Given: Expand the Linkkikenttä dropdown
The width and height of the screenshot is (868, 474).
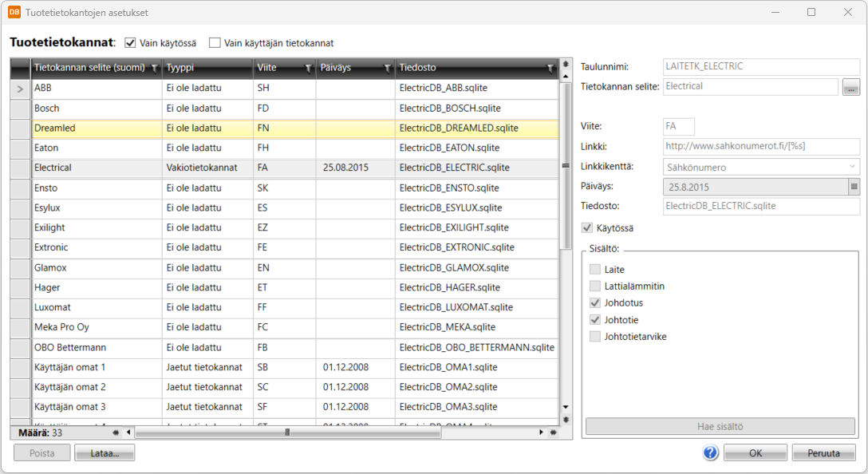Looking at the screenshot, I should [851, 167].
